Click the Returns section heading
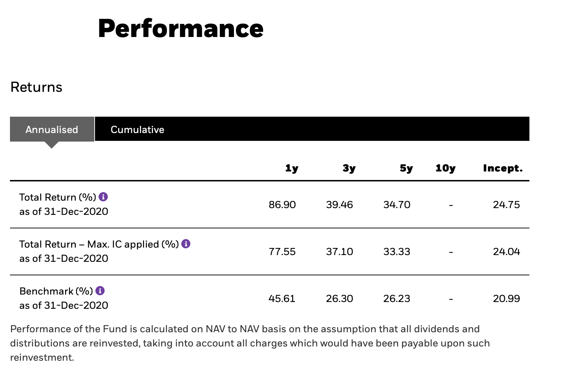The height and width of the screenshot is (392, 565). click(36, 87)
